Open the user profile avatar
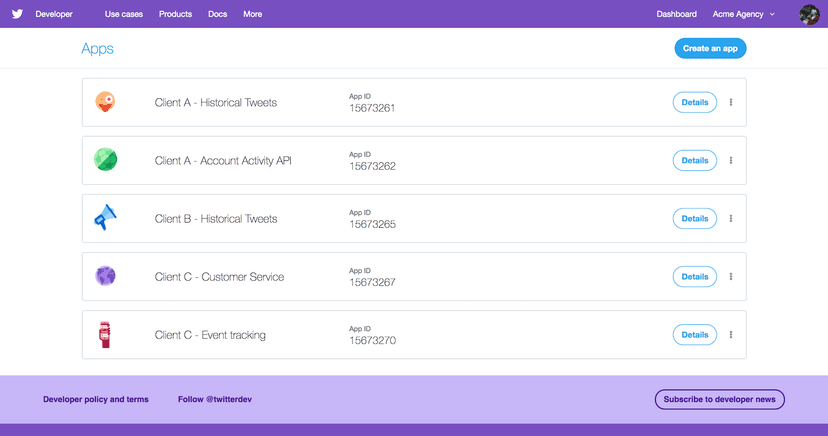Screen dimensions: 828x436 coord(809,14)
